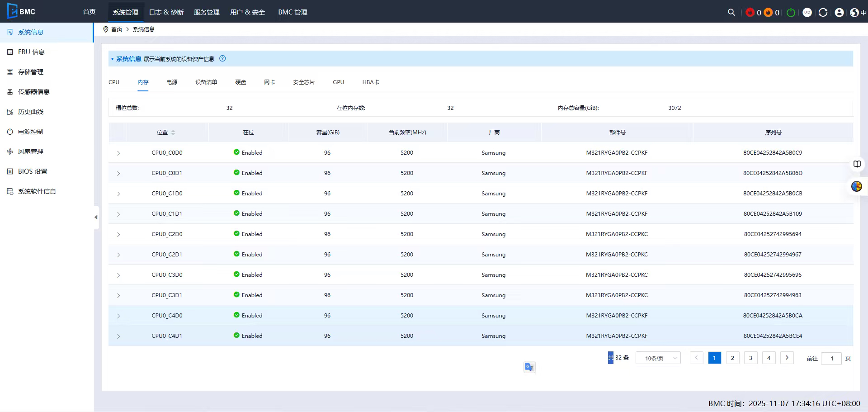The width and height of the screenshot is (868, 412).
Task: Click the green power status icon
Action: [x=791, y=13]
